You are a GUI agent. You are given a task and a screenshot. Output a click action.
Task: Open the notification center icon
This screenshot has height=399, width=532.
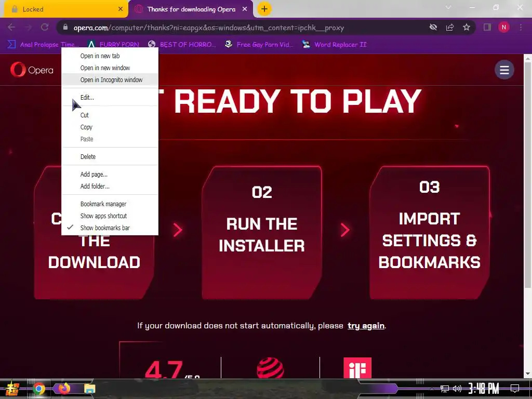(515, 389)
